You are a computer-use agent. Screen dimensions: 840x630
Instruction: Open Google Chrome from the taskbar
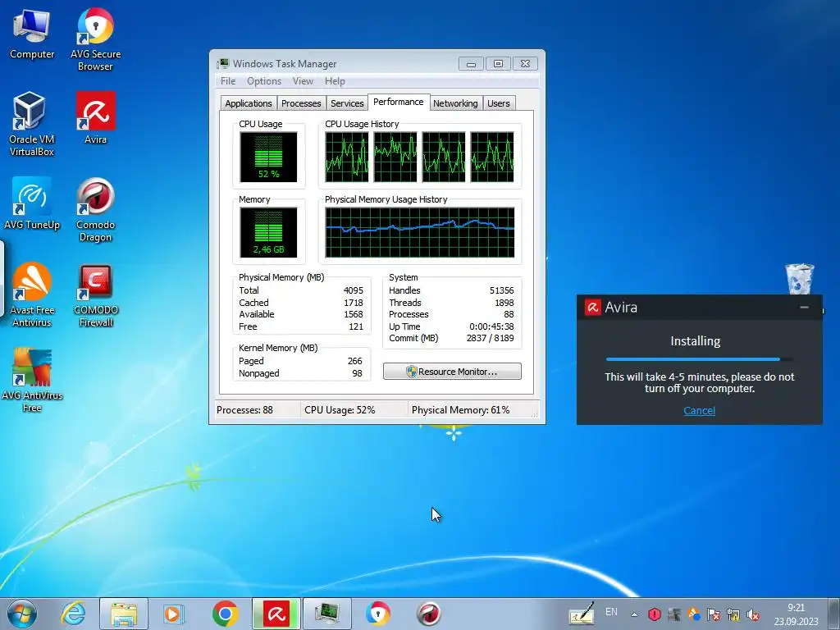[225, 614]
